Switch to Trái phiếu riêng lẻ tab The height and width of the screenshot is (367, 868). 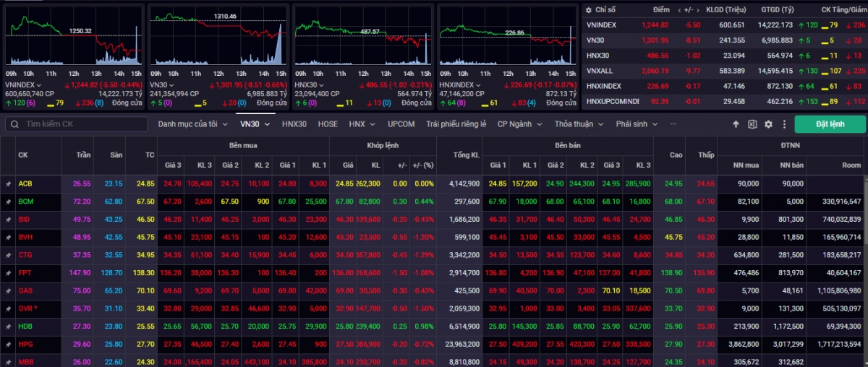(x=456, y=124)
